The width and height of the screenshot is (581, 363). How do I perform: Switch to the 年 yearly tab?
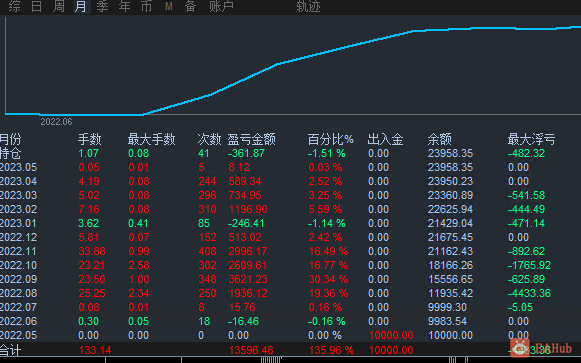(x=124, y=6)
